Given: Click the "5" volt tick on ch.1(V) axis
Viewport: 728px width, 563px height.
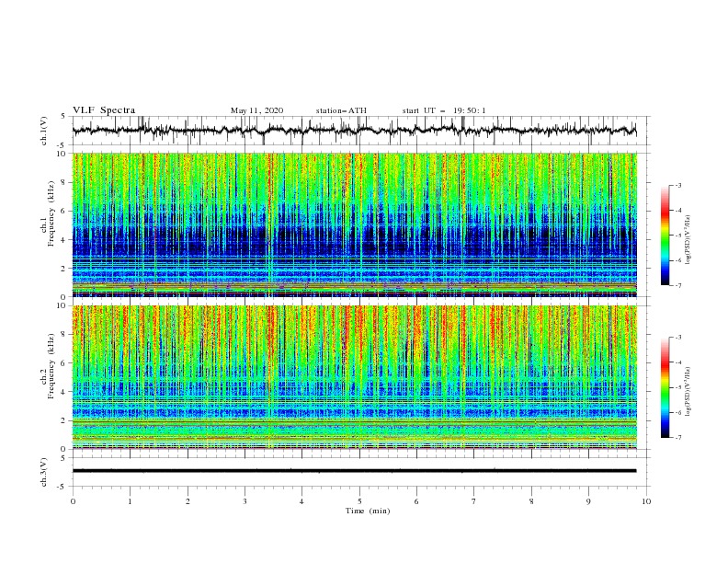Looking at the screenshot, I should point(63,116).
